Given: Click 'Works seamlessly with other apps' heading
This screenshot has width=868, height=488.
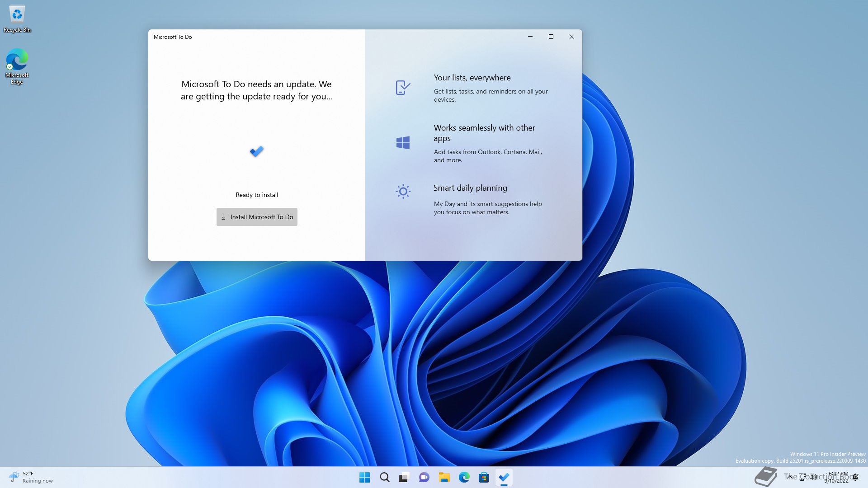Looking at the screenshot, I should pos(484,133).
